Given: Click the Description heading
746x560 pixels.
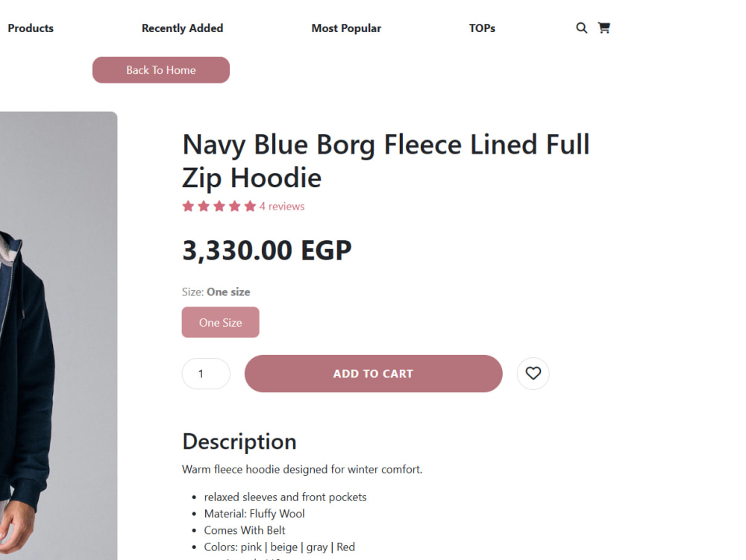Looking at the screenshot, I should pyautogui.click(x=239, y=441).
